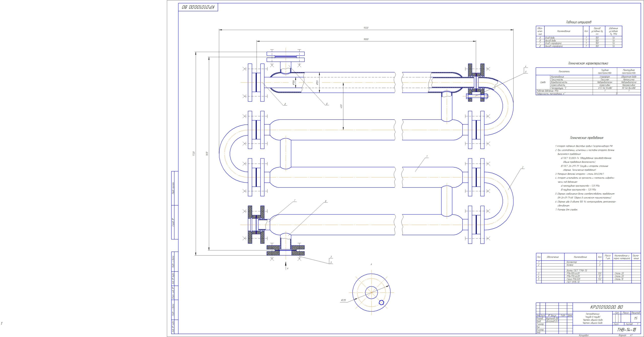Click the 'Оборотная вода' cell
Image resolution: width=644 pixels, height=337 pixels.
pyautogui.click(x=629, y=77)
